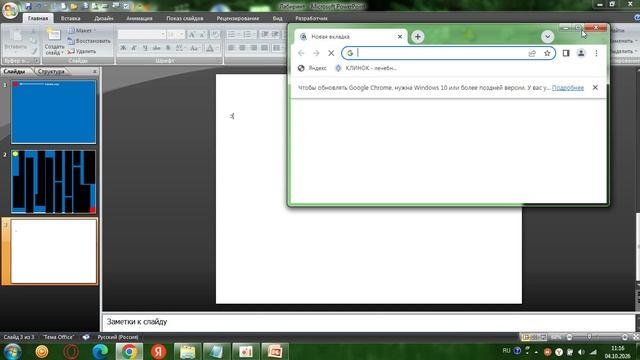The image size is (640, 360).
Task: Open the font size dropdown
Action: pos(182,34)
